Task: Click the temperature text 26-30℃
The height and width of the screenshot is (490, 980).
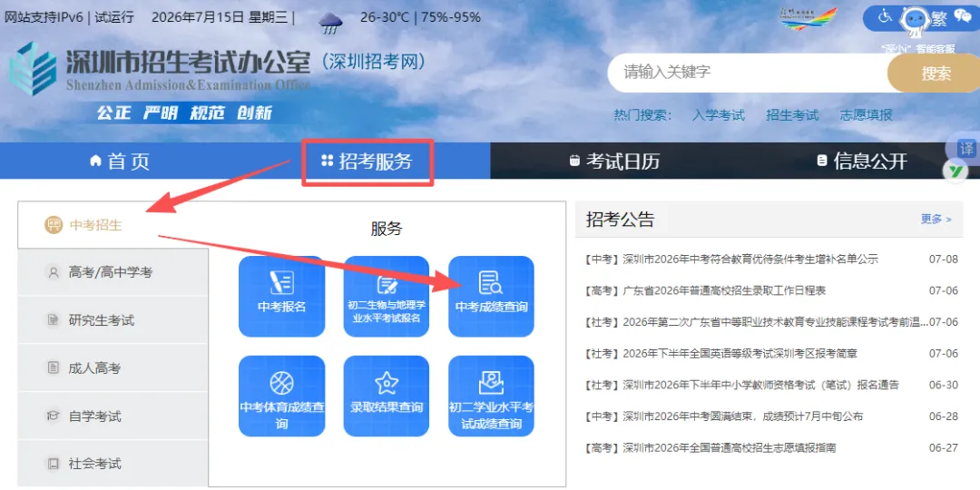Action: tap(385, 17)
